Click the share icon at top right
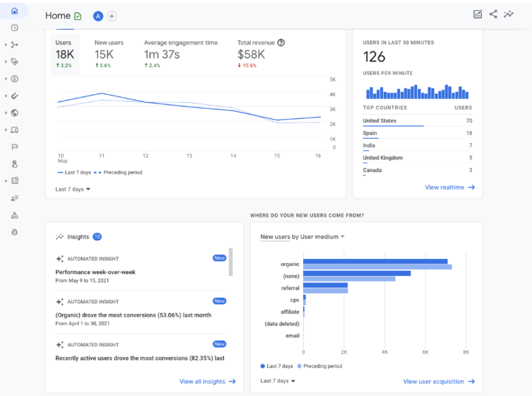Viewport: 532px width, 396px height. 493,14
